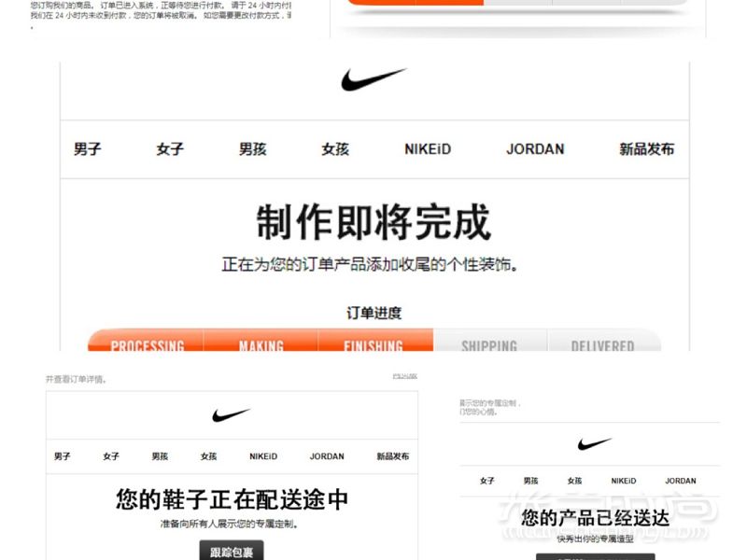
Task: Click the 正在为您的订单产品添加收尾的个性装饰 subtitle
Action: tap(370, 264)
